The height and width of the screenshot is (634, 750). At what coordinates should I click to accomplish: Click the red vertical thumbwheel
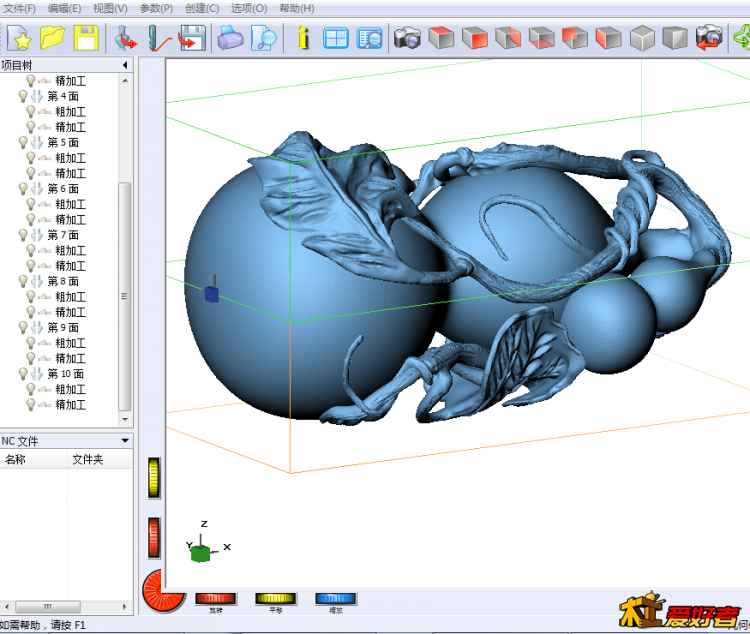tap(154, 537)
